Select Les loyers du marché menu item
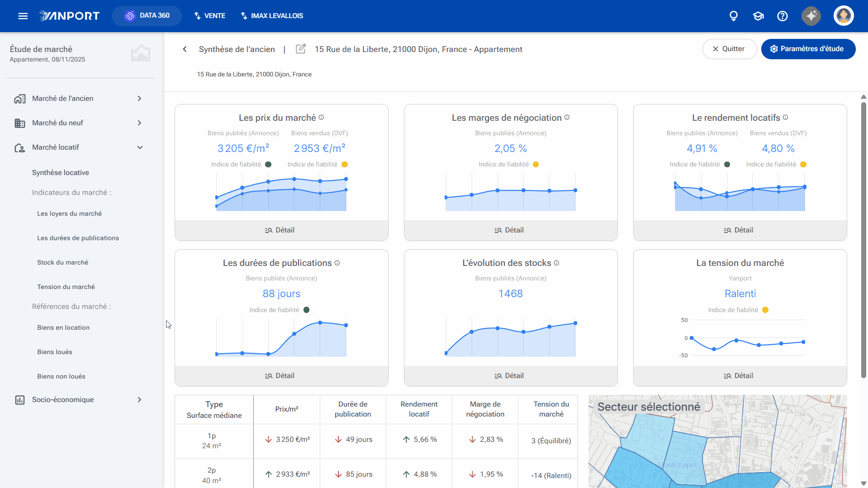Screen dimensions: 868x488 (x=69, y=213)
